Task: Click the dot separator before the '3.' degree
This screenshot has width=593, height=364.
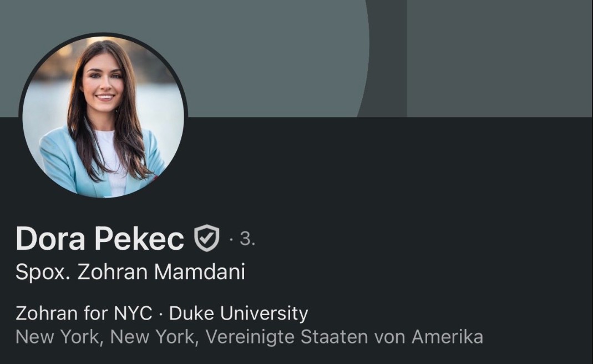Action: pos(231,240)
